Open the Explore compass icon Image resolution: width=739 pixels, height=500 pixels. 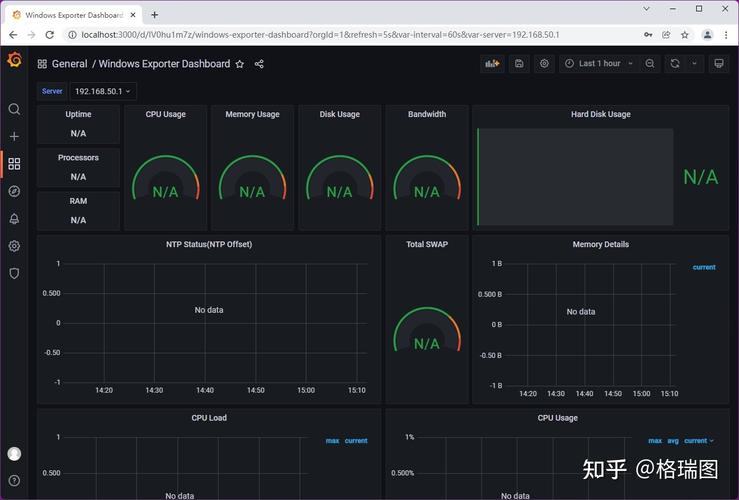point(14,191)
